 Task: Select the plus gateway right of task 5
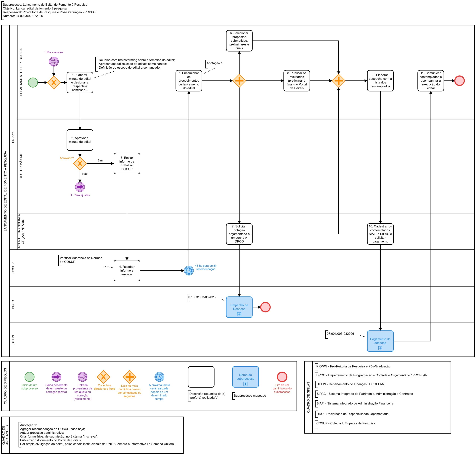click(x=239, y=81)
